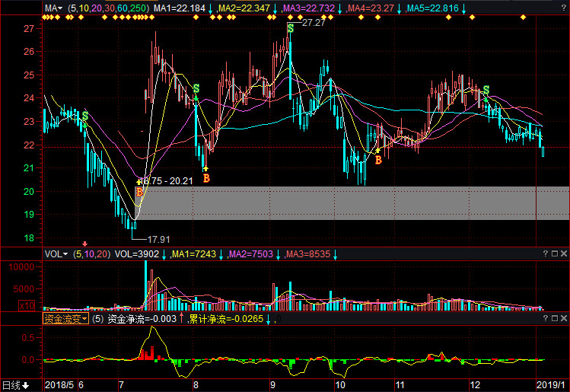Click the 日线 period switch arrow

coord(26,385)
